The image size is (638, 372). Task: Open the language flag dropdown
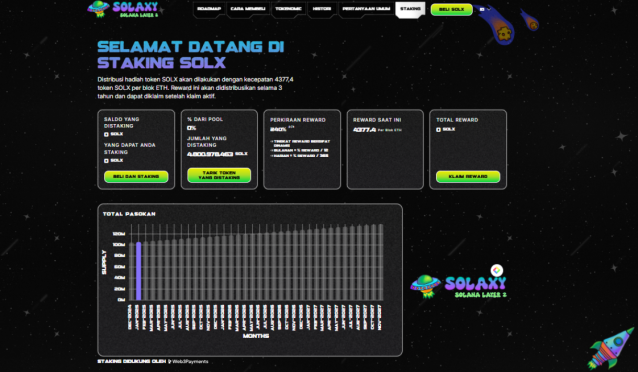(x=485, y=9)
